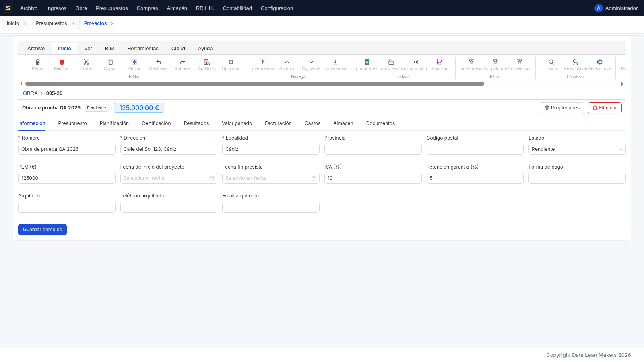This screenshot has width=644, height=362.
Task: Open the Almacén top menu
Action: click(177, 8)
